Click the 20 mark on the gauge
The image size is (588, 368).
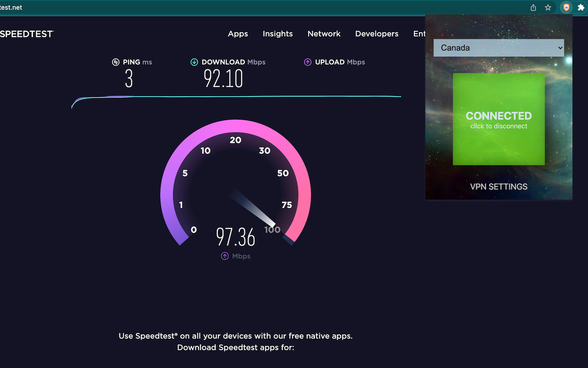(236, 140)
